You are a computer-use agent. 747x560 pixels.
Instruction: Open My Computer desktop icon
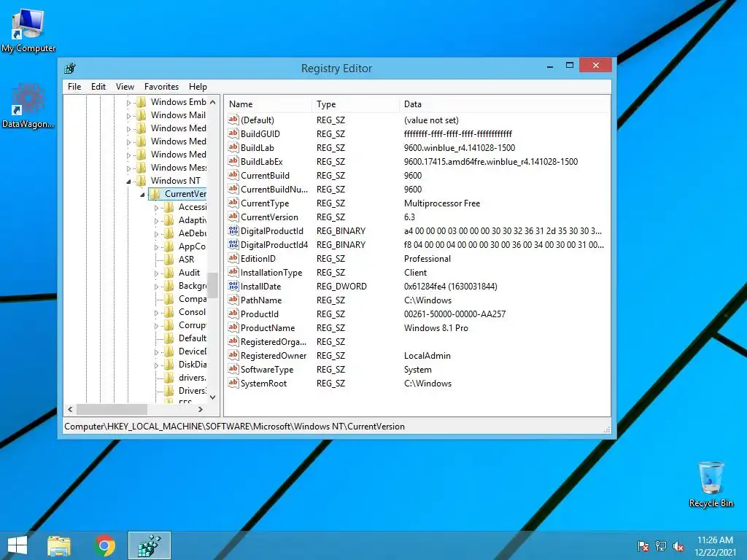[x=28, y=29]
